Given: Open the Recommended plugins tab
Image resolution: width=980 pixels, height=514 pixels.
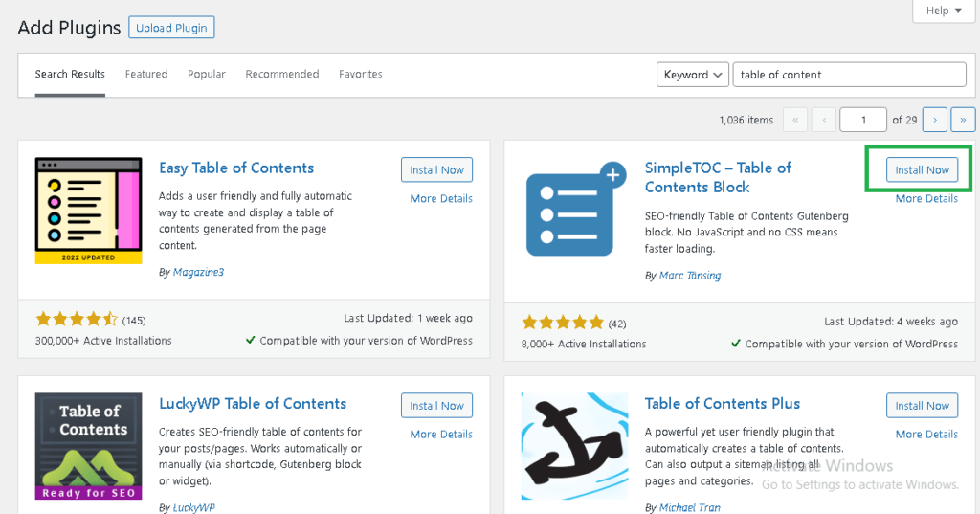Looking at the screenshot, I should pyautogui.click(x=282, y=74).
